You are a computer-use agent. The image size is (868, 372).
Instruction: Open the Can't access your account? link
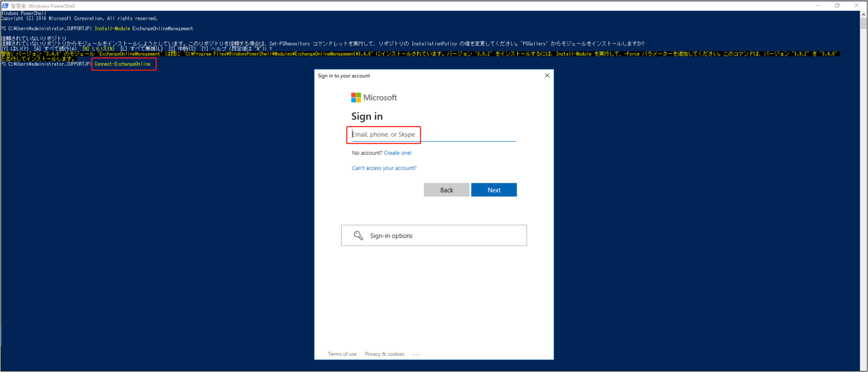384,168
